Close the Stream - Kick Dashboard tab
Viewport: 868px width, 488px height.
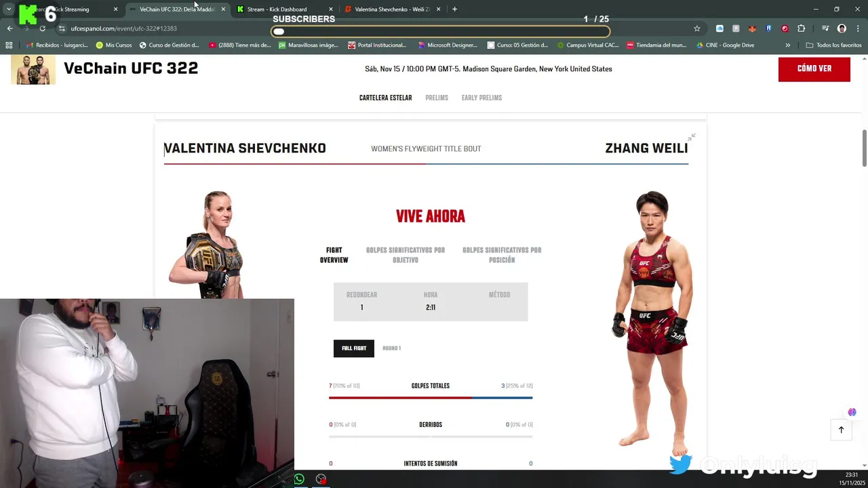(331, 9)
